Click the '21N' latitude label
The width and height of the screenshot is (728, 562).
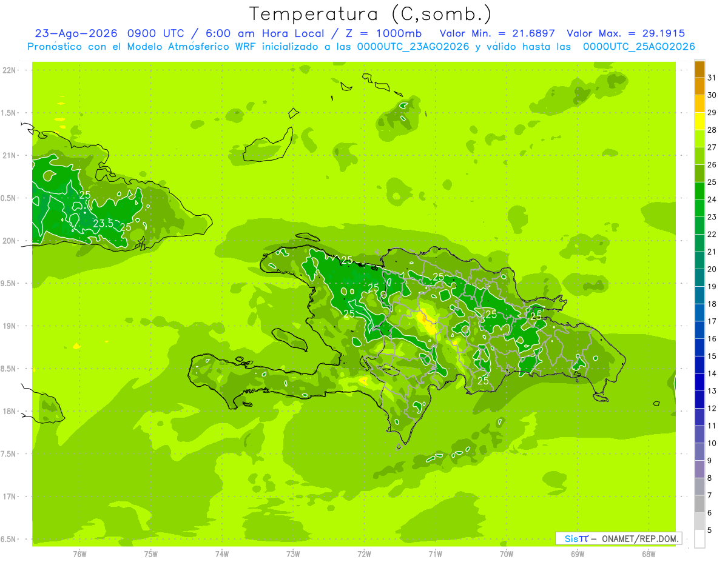click(10, 156)
